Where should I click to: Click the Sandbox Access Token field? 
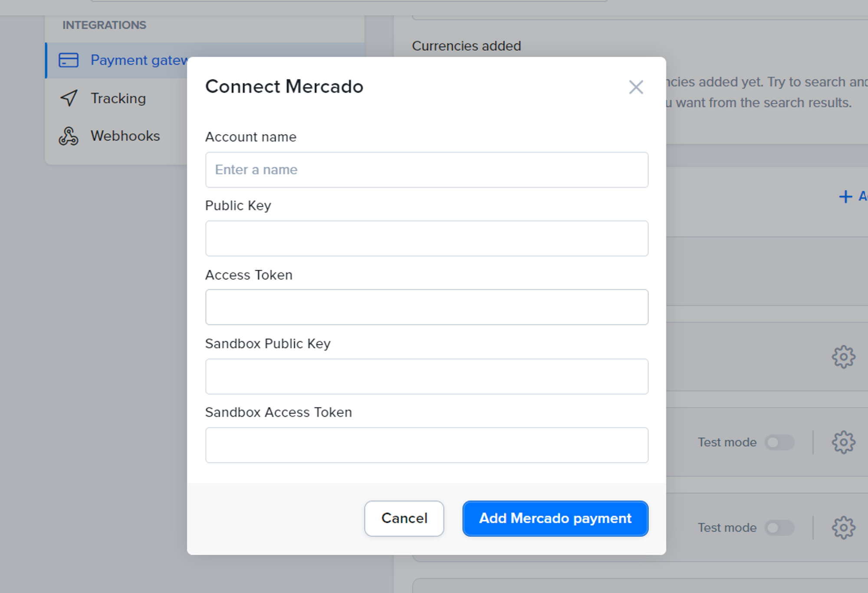(x=427, y=445)
